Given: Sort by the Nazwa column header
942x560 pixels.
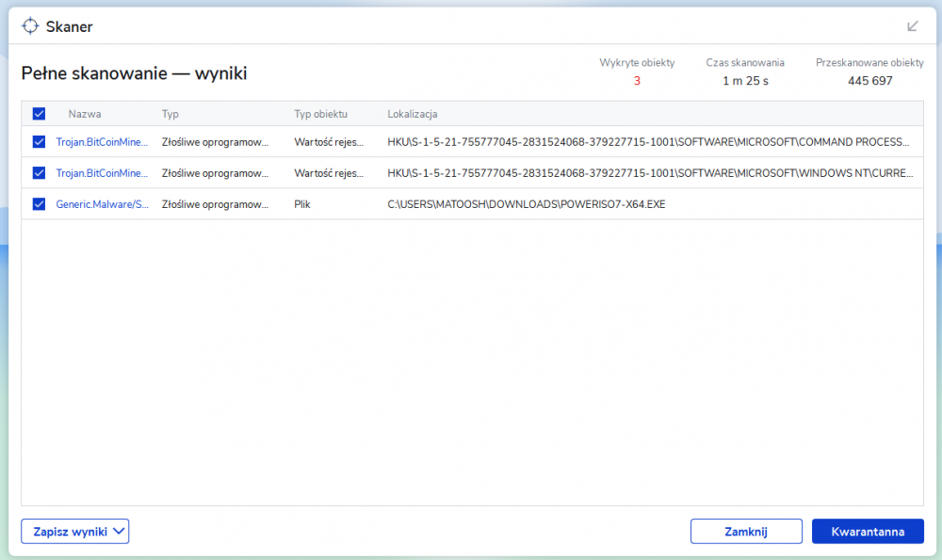Looking at the screenshot, I should tap(84, 114).
